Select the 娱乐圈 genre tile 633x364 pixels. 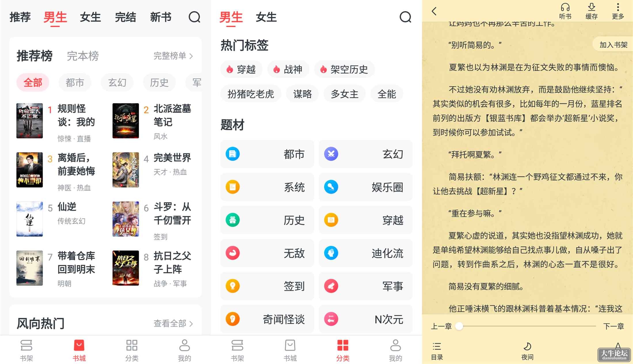coord(366,187)
